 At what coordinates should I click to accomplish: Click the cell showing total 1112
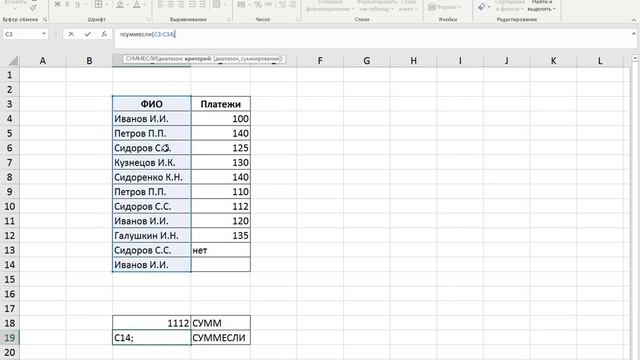click(151, 323)
